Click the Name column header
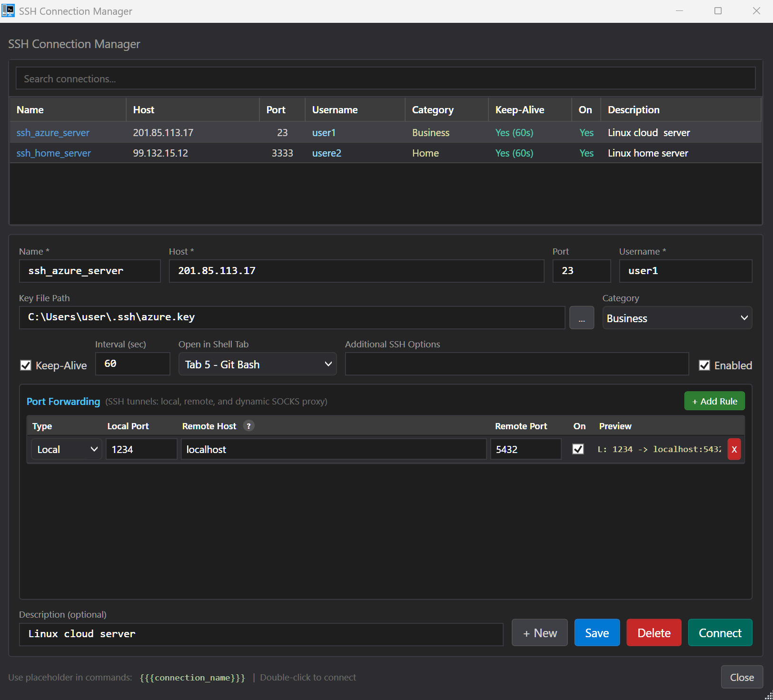The image size is (773, 700). pos(30,109)
